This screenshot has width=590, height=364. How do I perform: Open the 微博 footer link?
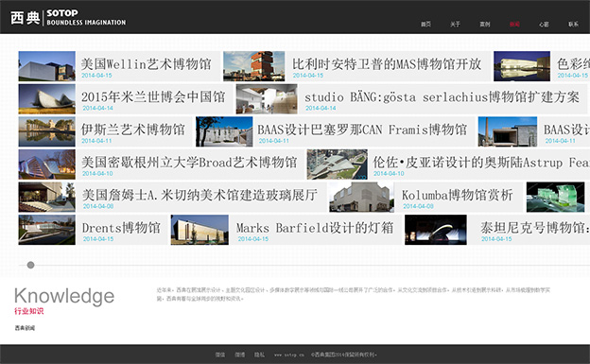(x=240, y=355)
